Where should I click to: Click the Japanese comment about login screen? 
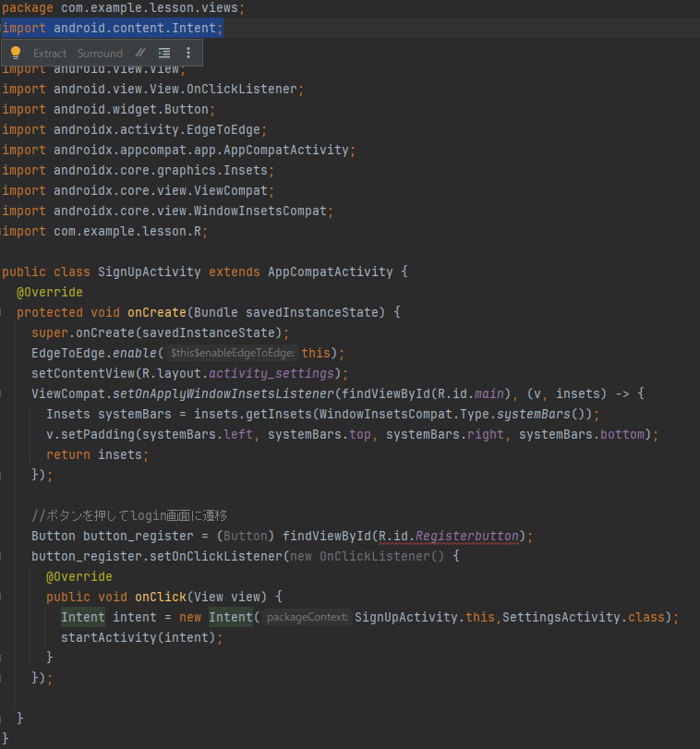pos(129,515)
